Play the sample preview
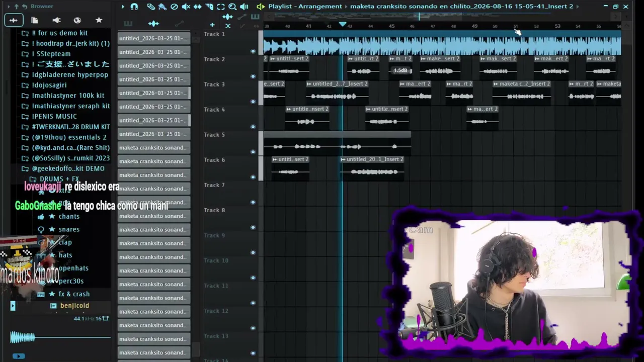Image resolution: width=644 pixels, height=362 pixels. tap(18, 356)
